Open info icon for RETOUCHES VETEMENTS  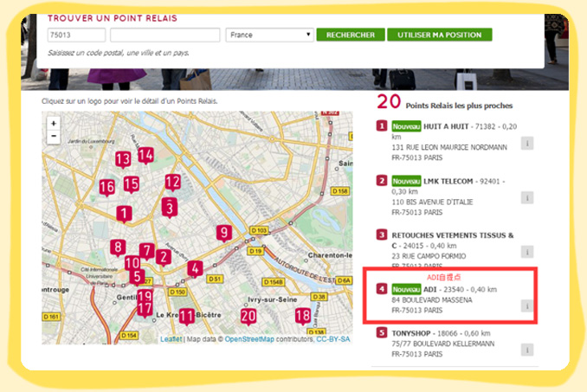527,252
